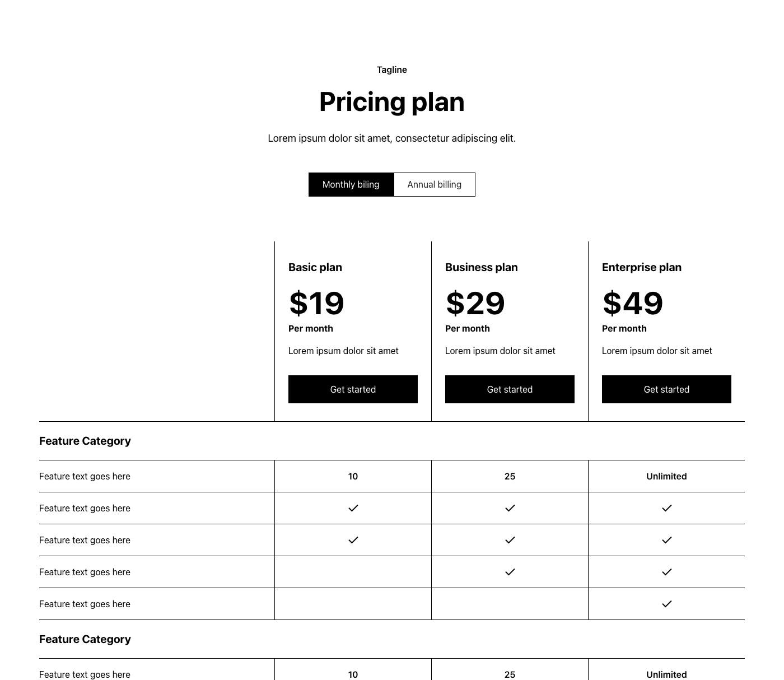Switch to Monthly billing tab
The image size is (784, 680).
tap(351, 184)
